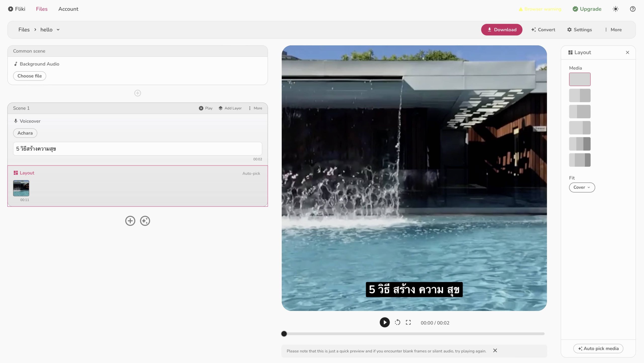Click the replay loop icon

397,322
